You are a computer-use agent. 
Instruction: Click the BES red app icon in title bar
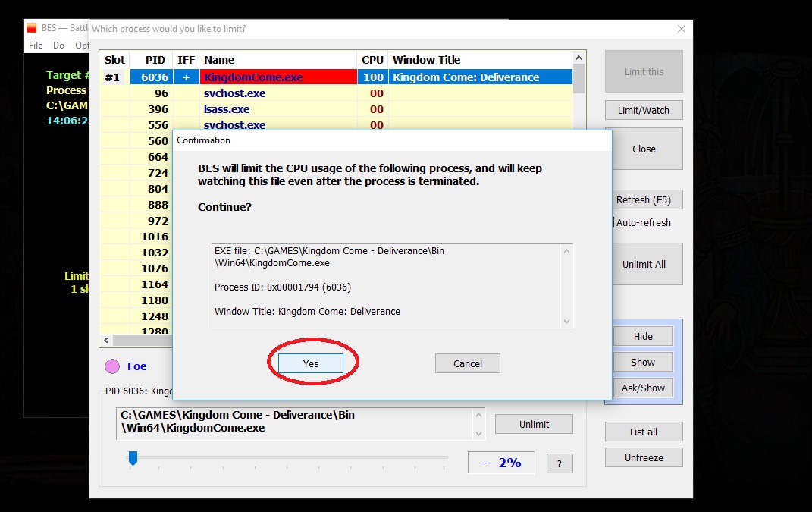click(x=32, y=28)
